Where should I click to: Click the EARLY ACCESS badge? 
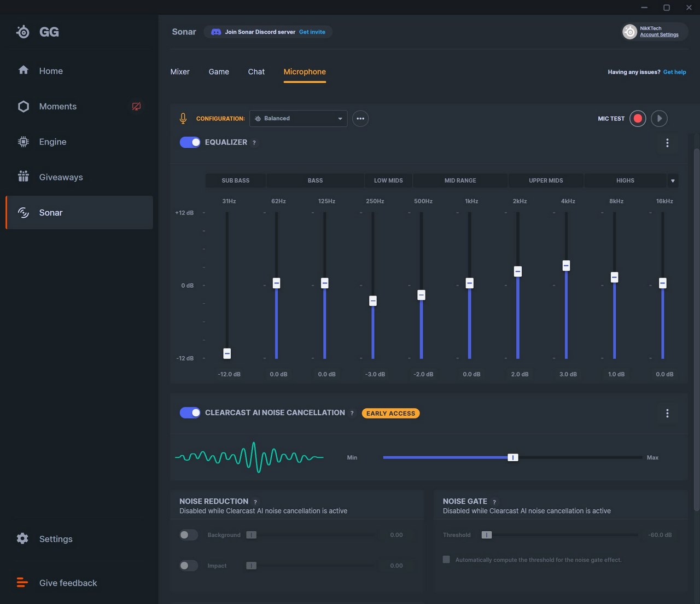coord(390,413)
